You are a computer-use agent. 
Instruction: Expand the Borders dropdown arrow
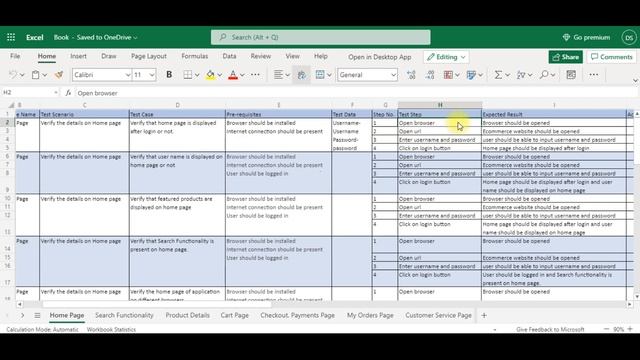coord(197,75)
